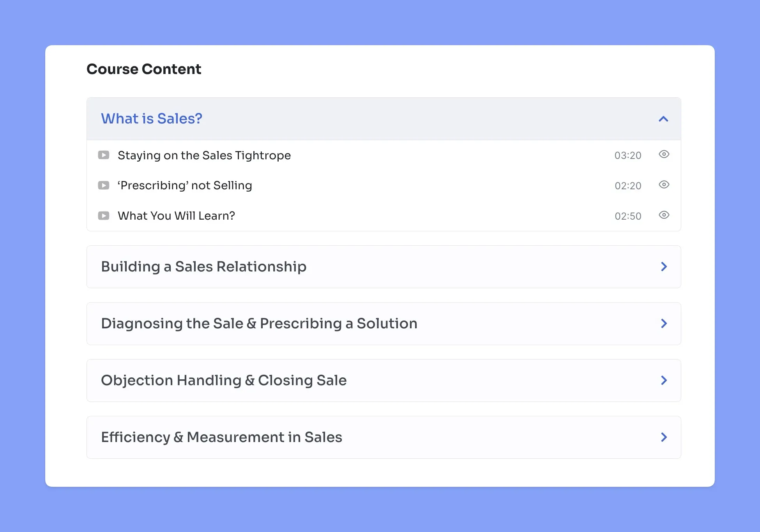The width and height of the screenshot is (760, 532).
Task: Click the 02:50 duration label
Action: click(628, 216)
